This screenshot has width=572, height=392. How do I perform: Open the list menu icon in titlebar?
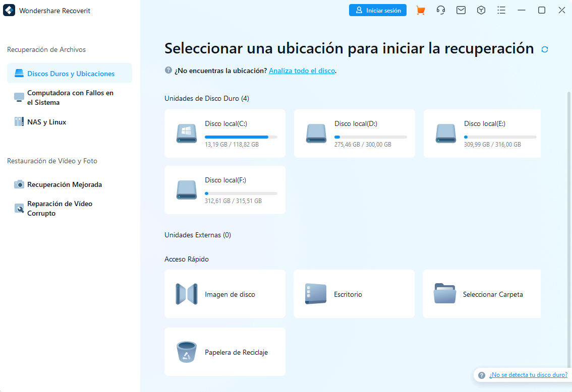tap(501, 10)
